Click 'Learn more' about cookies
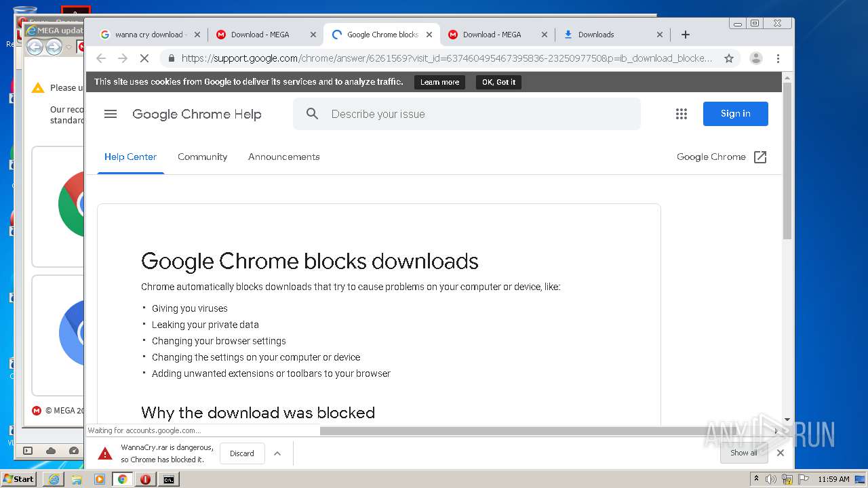 [x=439, y=82]
